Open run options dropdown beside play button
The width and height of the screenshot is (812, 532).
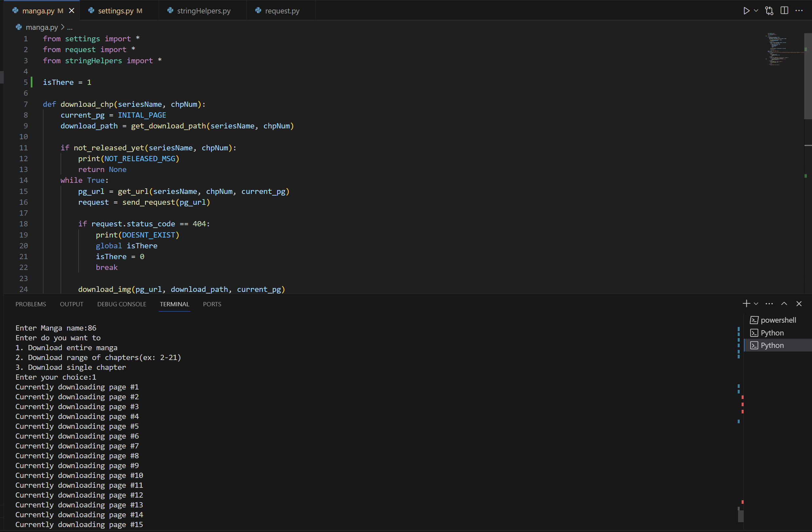point(756,10)
